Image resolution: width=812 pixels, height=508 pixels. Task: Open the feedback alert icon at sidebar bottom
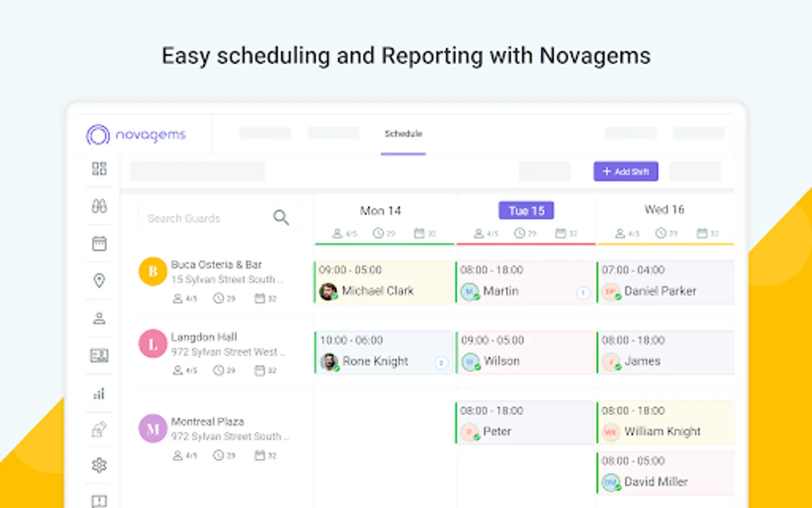[99, 501]
